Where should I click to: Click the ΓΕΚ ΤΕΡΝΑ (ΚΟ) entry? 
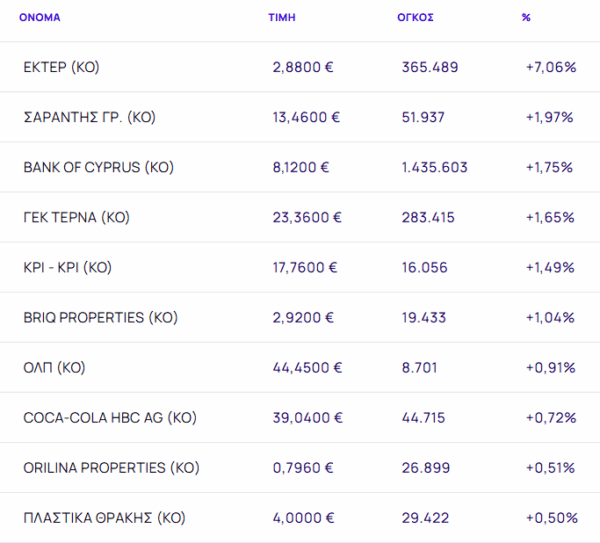[x=76, y=217]
